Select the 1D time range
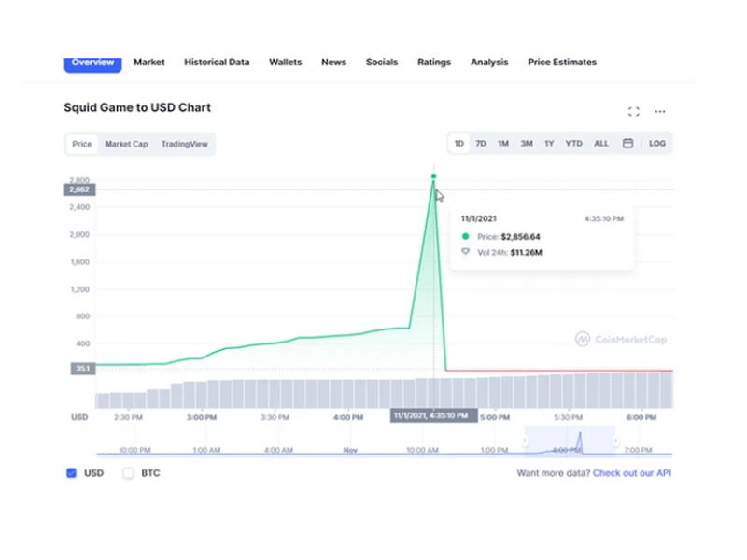 (x=458, y=144)
